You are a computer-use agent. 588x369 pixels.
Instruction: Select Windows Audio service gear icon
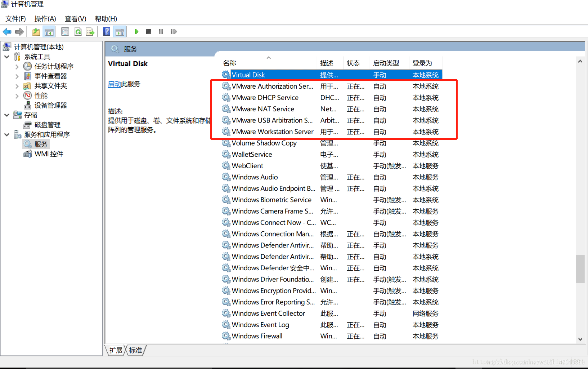[x=226, y=177]
